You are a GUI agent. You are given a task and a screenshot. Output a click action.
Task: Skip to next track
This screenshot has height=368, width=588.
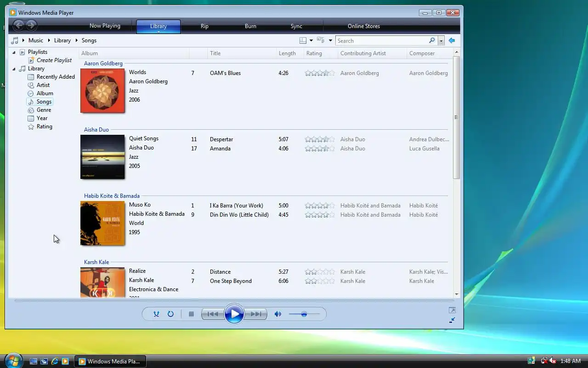coord(256,314)
